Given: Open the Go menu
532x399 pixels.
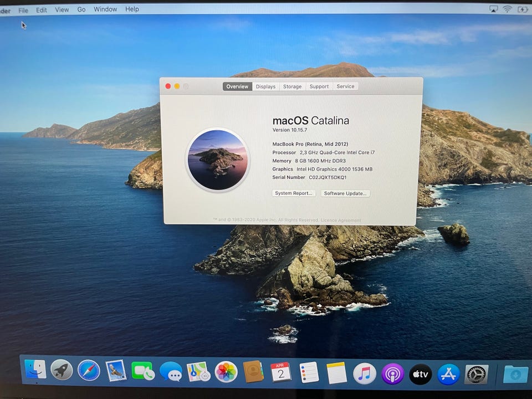Looking at the screenshot, I should click(x=81, y=9).
